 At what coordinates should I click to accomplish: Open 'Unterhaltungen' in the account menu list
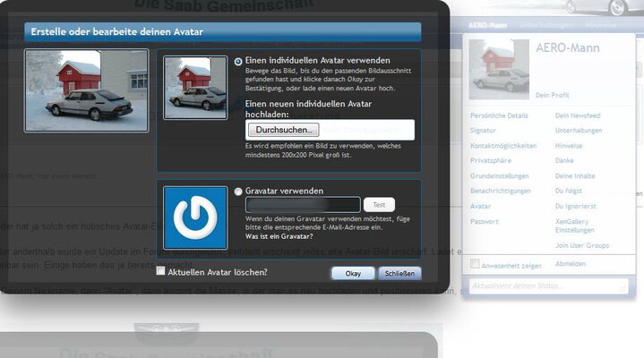pyautogui.click(x=579, y=131)
